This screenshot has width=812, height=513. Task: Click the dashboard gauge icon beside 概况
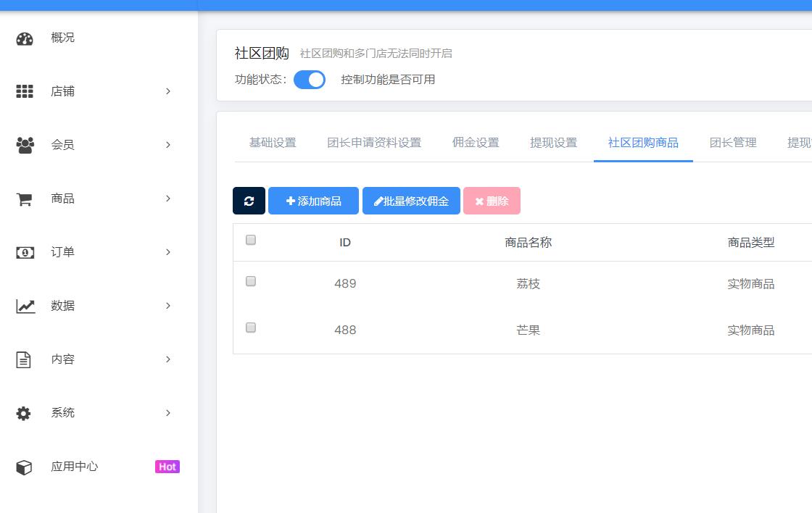click(x=25, y=38)
